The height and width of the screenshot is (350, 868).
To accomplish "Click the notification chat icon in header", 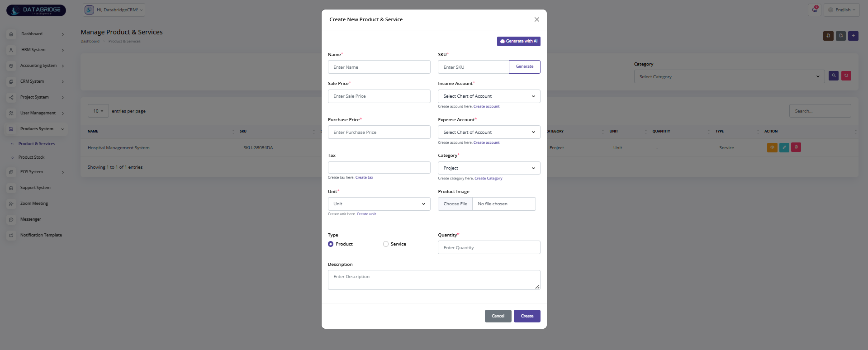I will 815,9.
